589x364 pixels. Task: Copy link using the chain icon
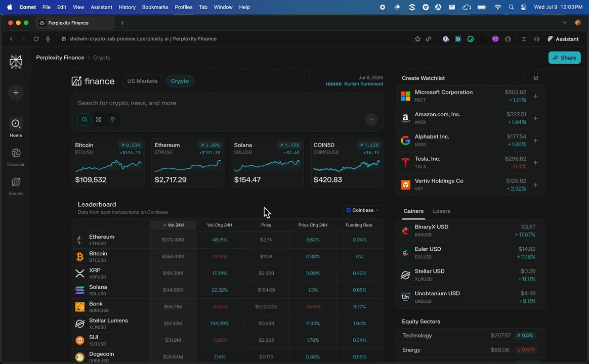428,39
